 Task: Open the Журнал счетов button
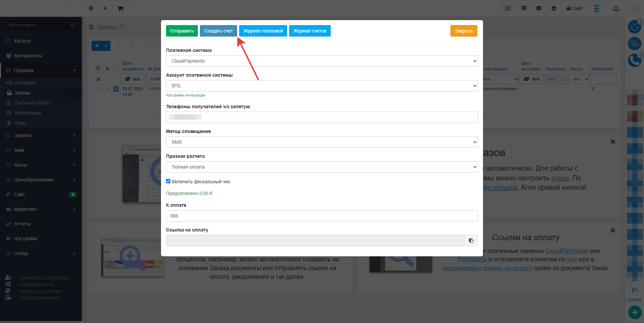[310, 31]
